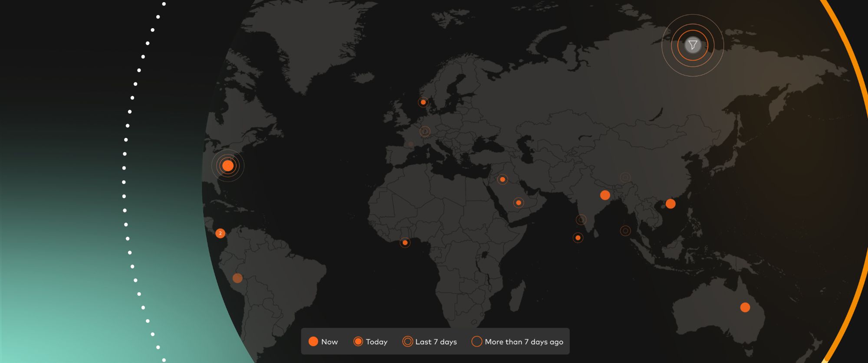
Task: Select the marker in Iraq
Action: [x=503, y=180]
